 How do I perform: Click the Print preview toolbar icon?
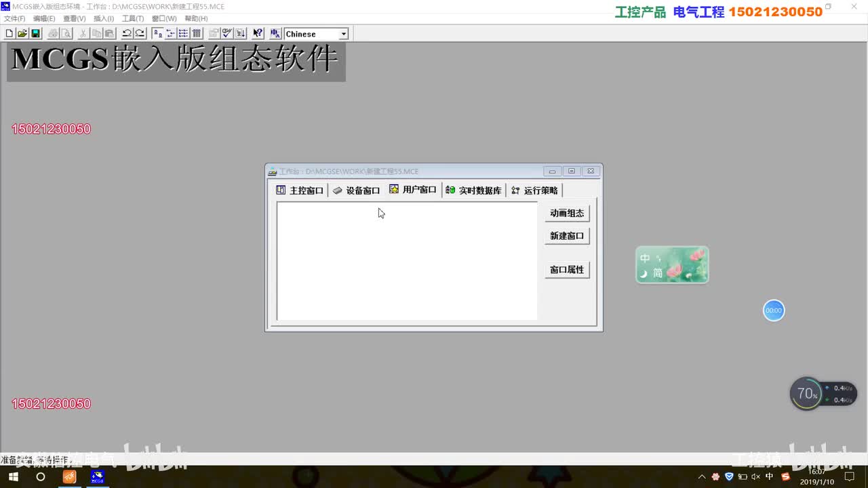point(66,33)
